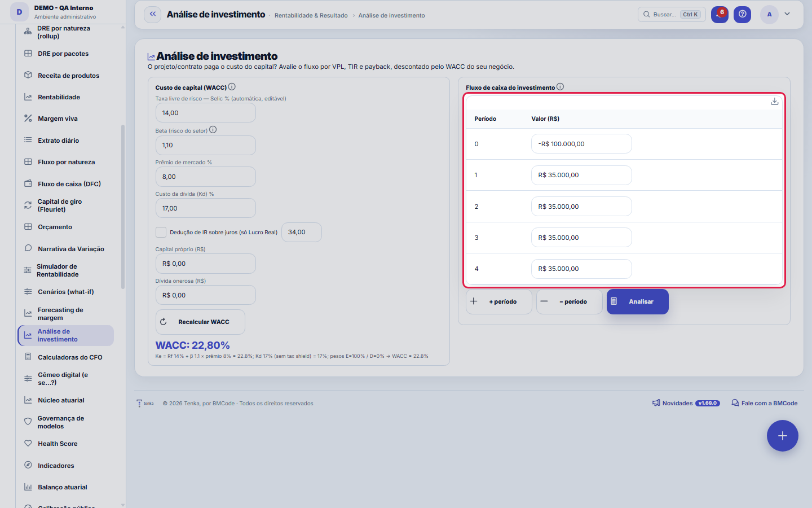Image resolution: width=812 pixels, height=508 pixels.
Task: Edit IR rate field showing 34,00
Action: [302, 232]
